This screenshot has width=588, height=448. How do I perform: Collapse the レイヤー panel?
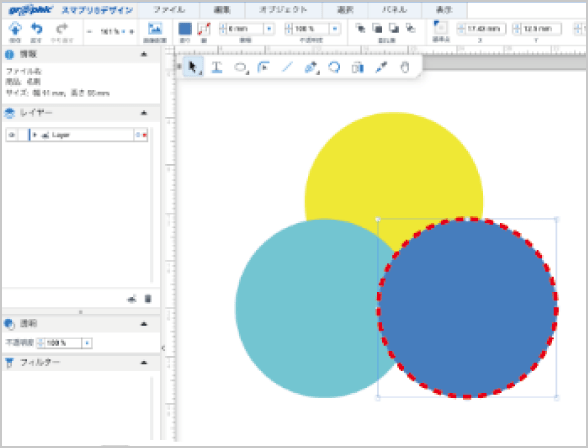click(x=144, y=113)
